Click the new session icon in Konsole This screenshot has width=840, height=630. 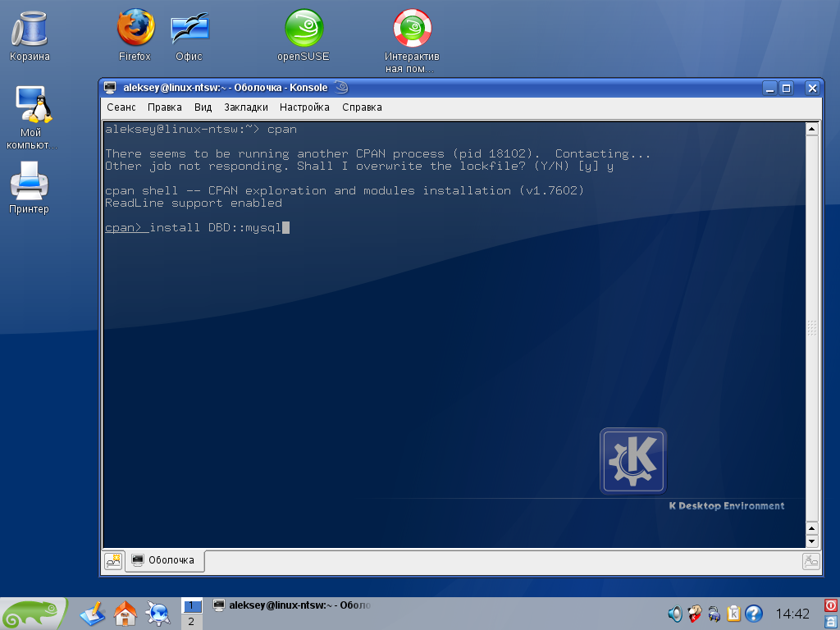(113, 560)
